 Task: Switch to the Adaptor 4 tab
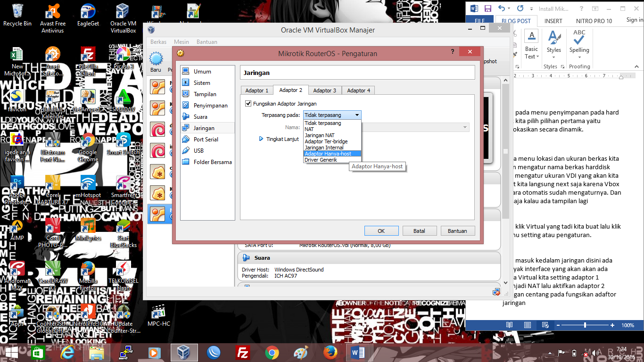coord(359,90)
